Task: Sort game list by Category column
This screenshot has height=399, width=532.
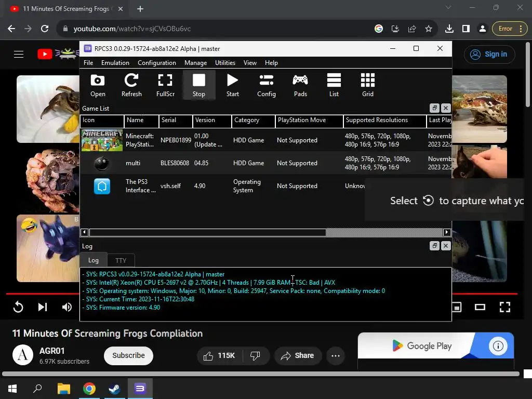Action: click(x=254, y=120)
